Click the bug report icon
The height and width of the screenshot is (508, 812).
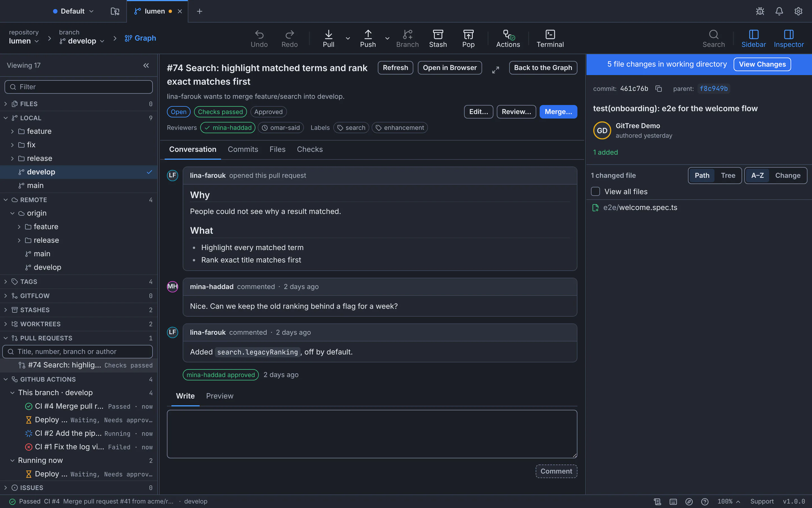click(x=760, y=11)
